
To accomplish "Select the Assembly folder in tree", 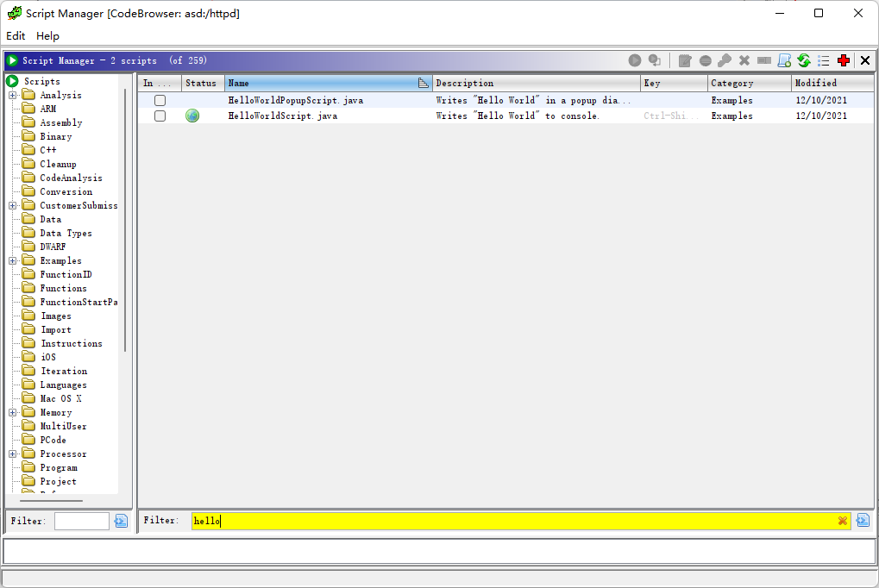I will [61, 122].
